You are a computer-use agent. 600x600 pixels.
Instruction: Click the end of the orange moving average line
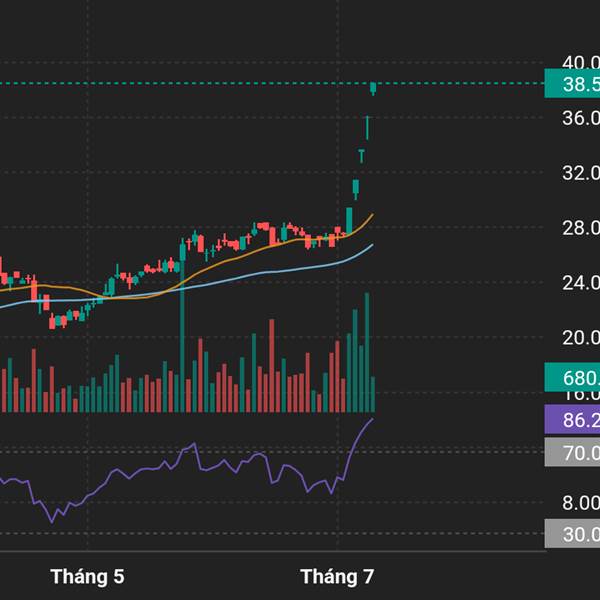(373, 214)
